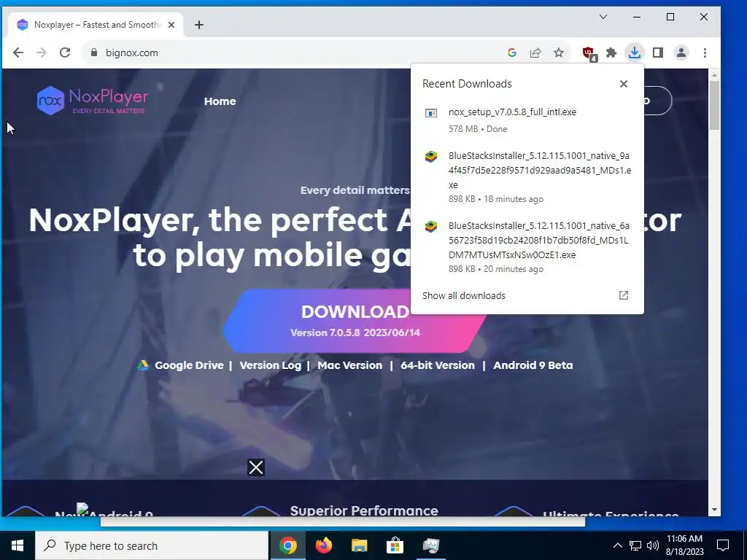The image size is (747, 560).
Task: Open the 64-bit Version link
Action: pyautogui.click(x=438, y=365)
